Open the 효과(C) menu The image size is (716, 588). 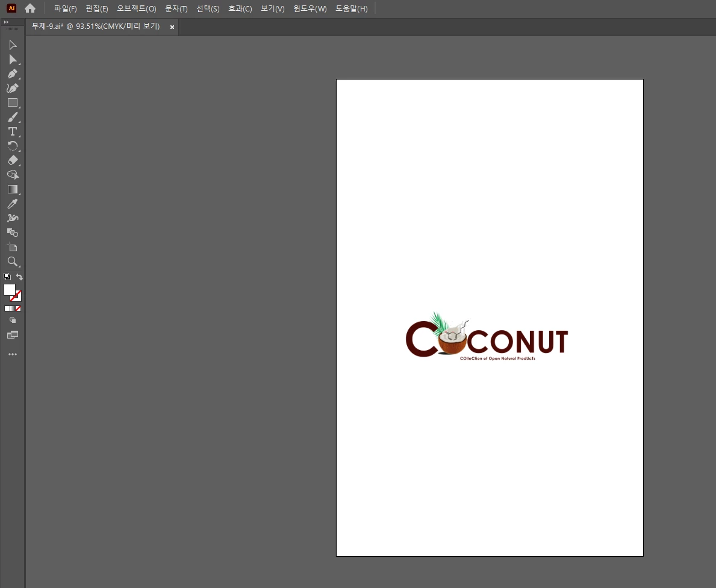(240, 8)
